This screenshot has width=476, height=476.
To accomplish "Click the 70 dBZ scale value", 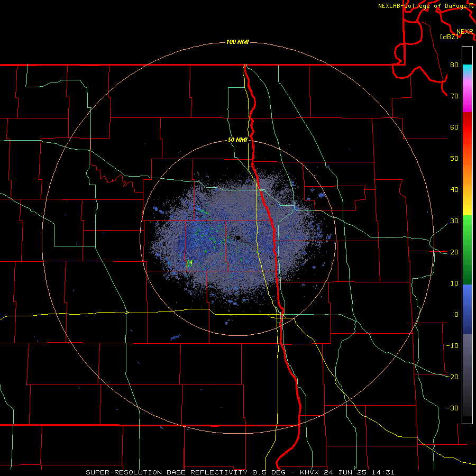I will (x=454, y=96).
